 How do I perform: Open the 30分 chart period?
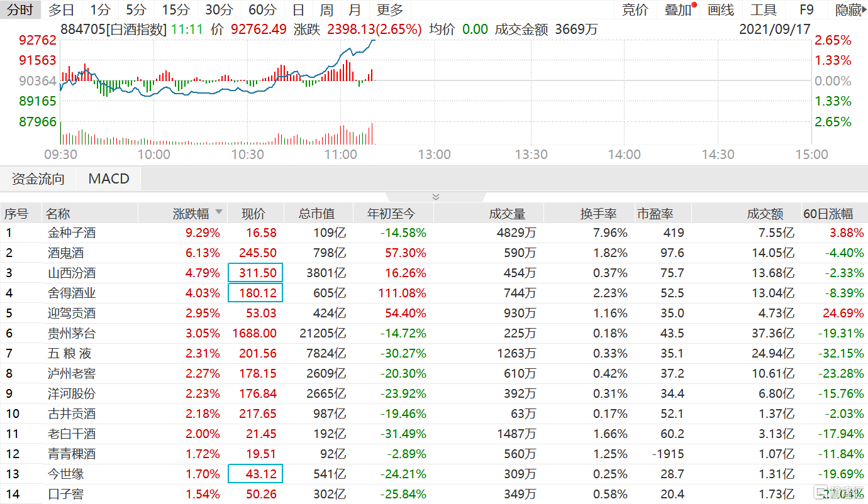[x=219, y=9]
